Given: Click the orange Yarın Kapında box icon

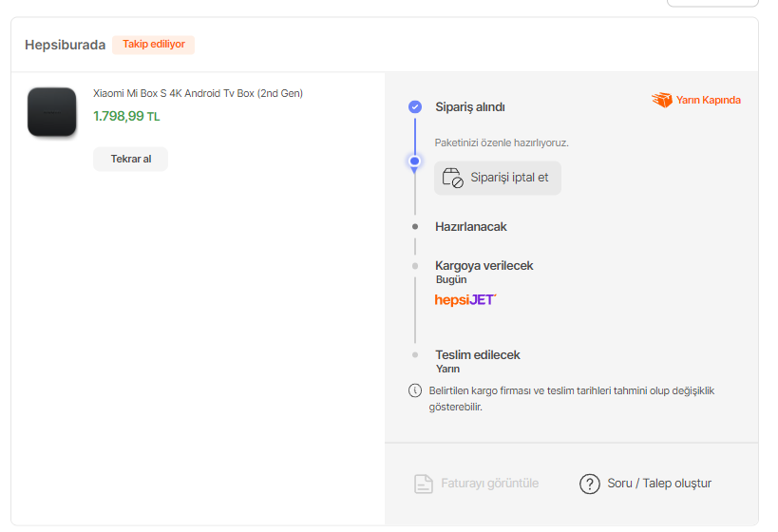Looking at the screenshot, I should [661, 100].
